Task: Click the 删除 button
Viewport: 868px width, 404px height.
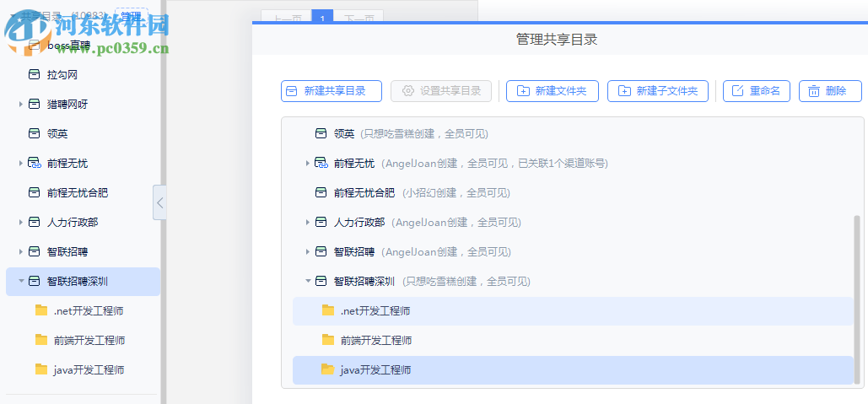Action: tap(830, 91)
